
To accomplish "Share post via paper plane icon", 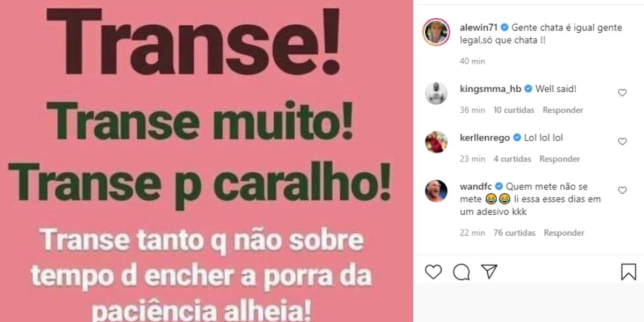I will click(489, 272).
